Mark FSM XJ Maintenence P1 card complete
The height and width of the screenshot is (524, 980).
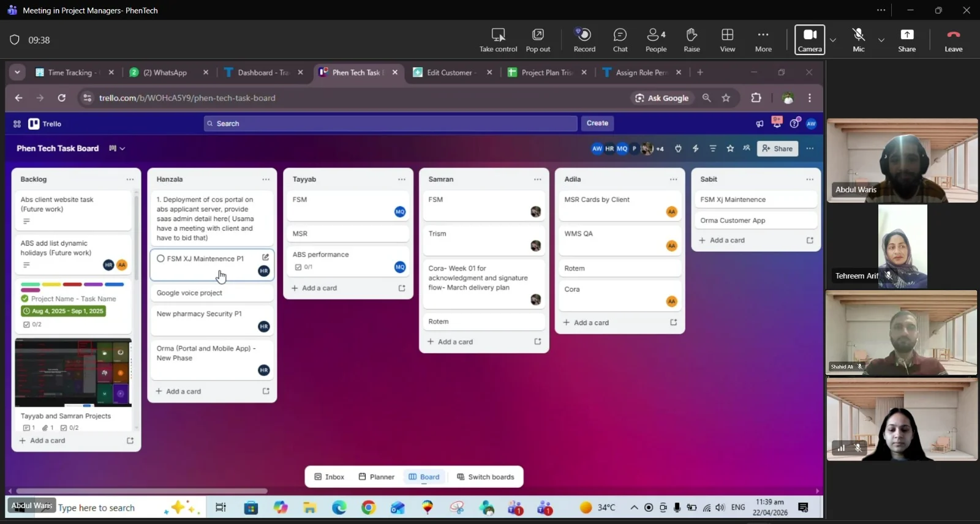click(x=160, y=258)
